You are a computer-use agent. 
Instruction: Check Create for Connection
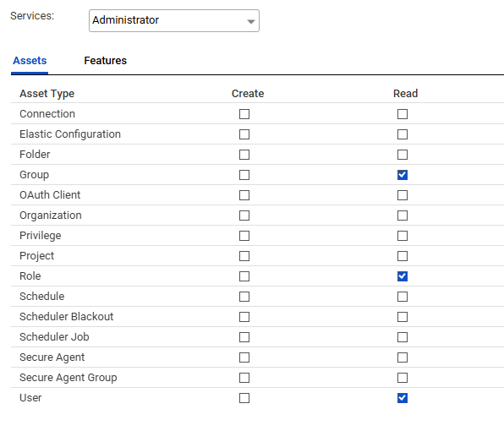[244, 114]
